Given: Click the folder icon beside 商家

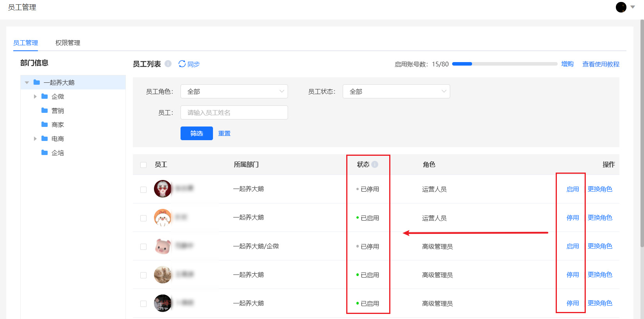Looking at the screenshot, I should 45,124.
